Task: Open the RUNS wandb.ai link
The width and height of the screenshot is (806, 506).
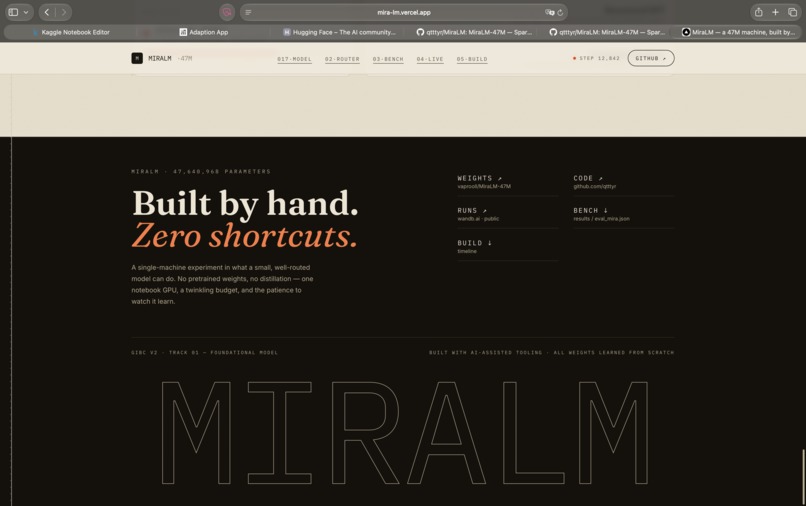Action: 507,214
